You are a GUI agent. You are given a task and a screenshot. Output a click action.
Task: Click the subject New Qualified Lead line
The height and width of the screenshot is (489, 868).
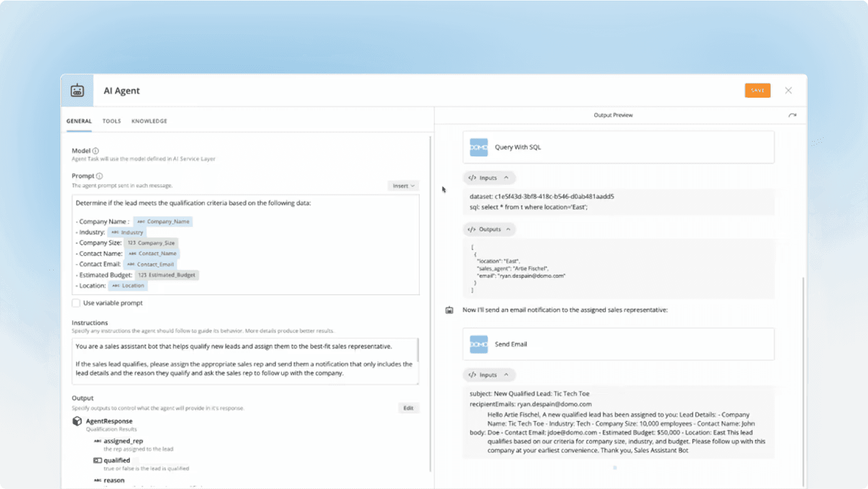529,393
